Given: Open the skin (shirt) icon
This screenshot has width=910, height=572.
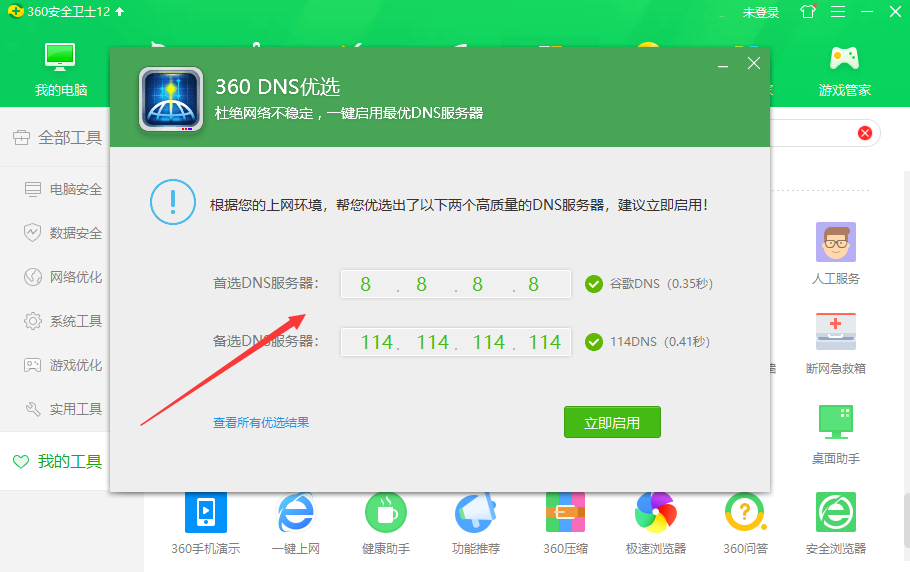Looking at the screenshot, I should (x=808, y=11).
